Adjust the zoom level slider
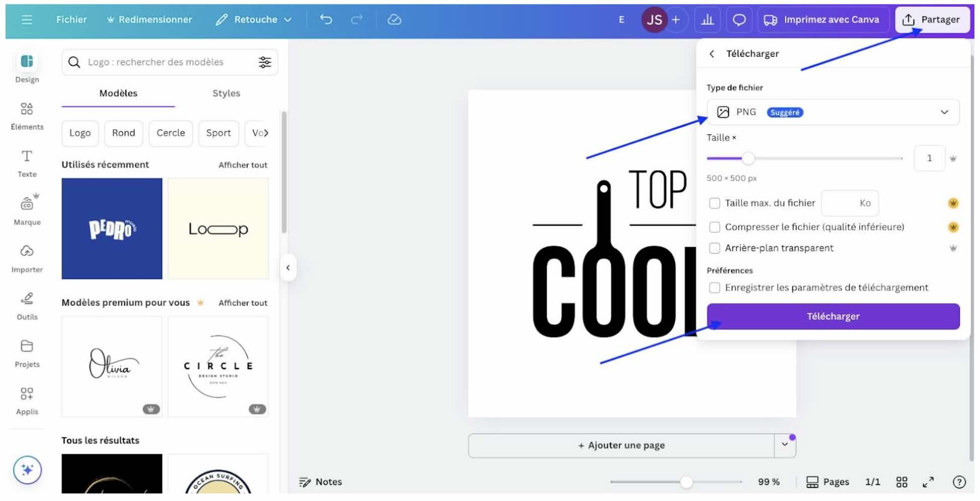Viewport: 980px width, 501px height. tap(686, 482)
